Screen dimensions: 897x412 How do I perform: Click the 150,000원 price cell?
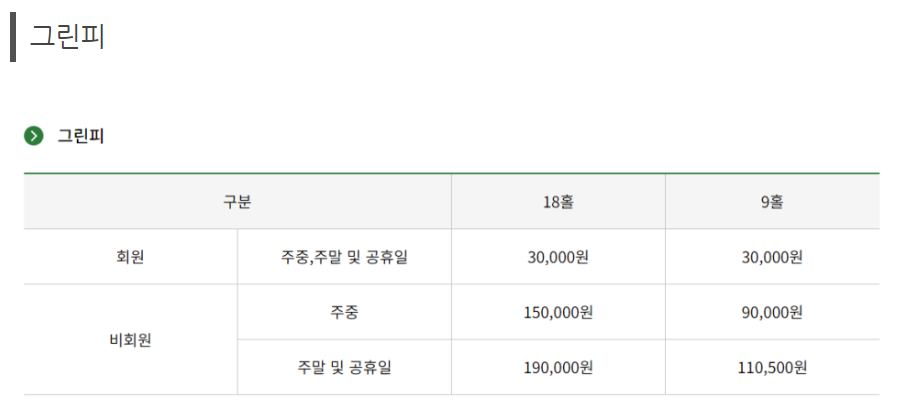click(558, 312)
